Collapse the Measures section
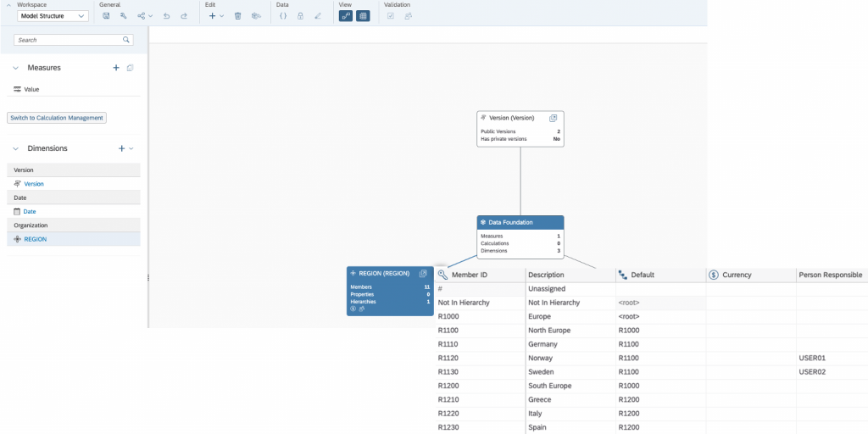 15,68
